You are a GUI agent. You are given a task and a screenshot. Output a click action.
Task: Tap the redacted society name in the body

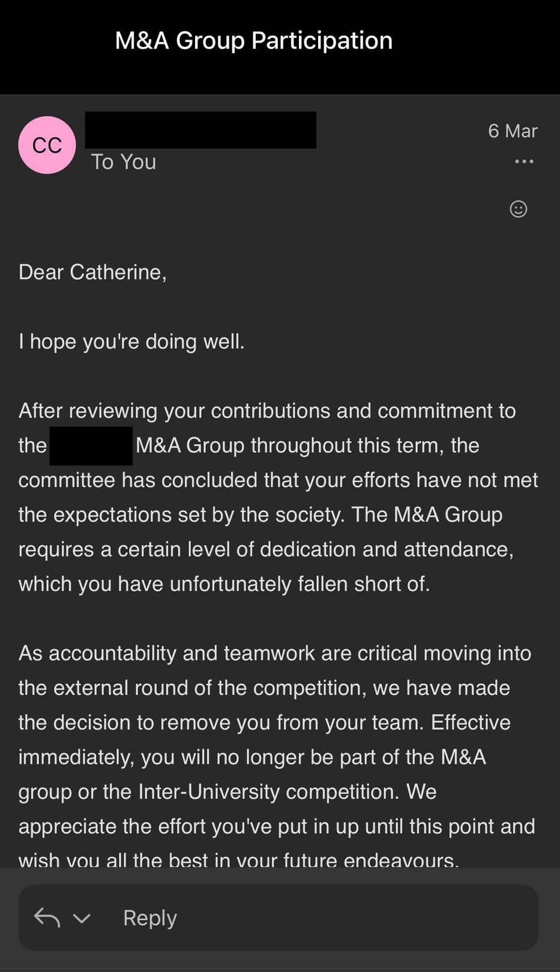click(91, 445)
